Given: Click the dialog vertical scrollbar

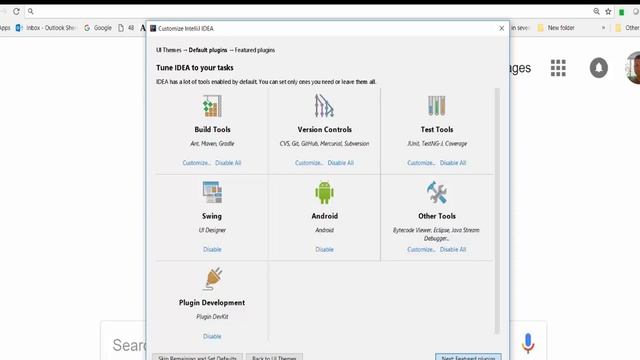Looking at the screenshot, I should click(497, 211).
